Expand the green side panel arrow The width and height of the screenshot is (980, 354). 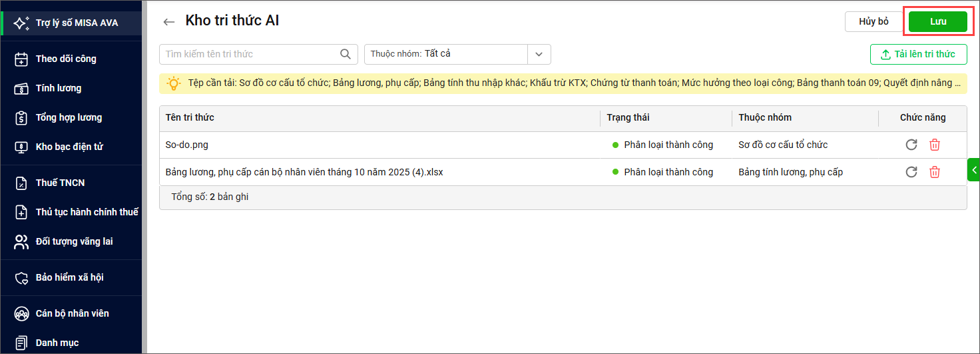click(x=974, y=170)
